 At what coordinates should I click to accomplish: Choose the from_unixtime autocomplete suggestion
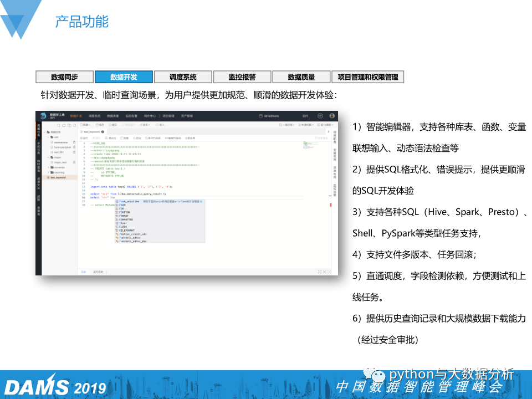[x=160, y=202]
